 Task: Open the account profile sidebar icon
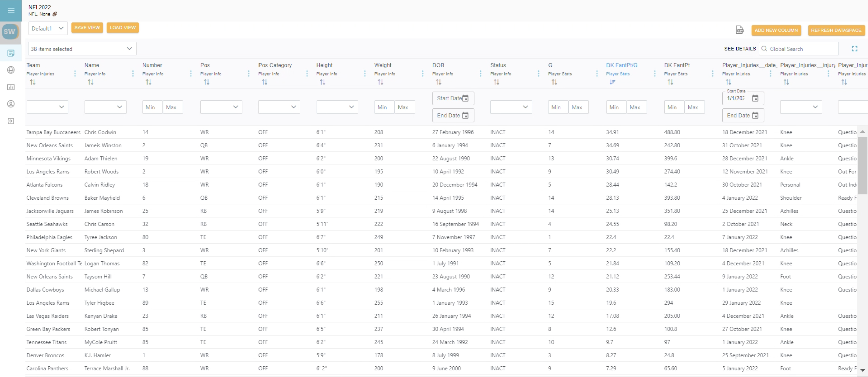point(11,104)
